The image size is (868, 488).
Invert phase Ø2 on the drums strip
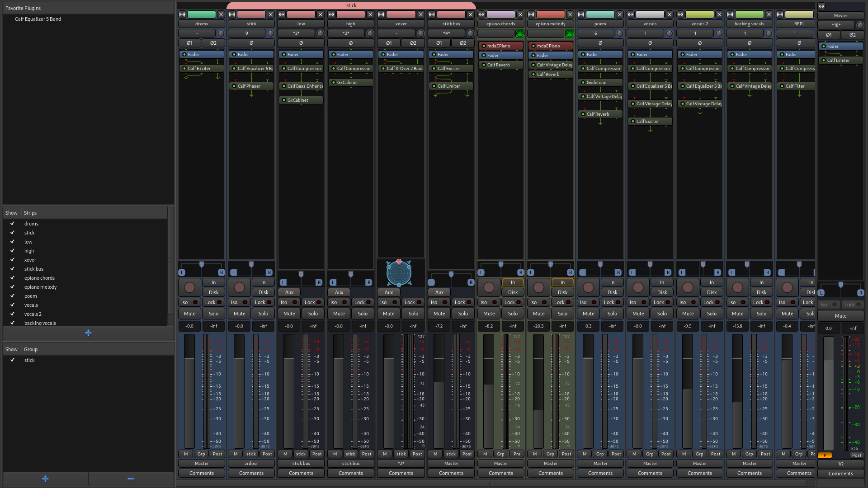pos(213,43)
